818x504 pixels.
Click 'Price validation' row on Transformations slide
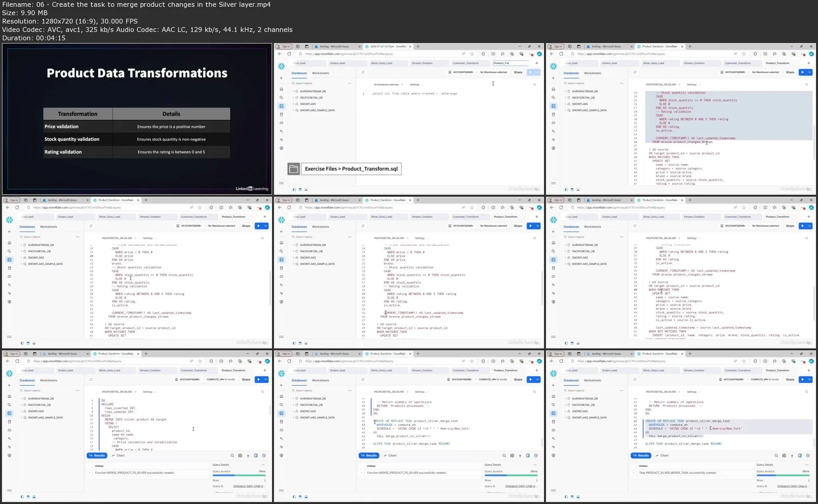coord(137,126)
